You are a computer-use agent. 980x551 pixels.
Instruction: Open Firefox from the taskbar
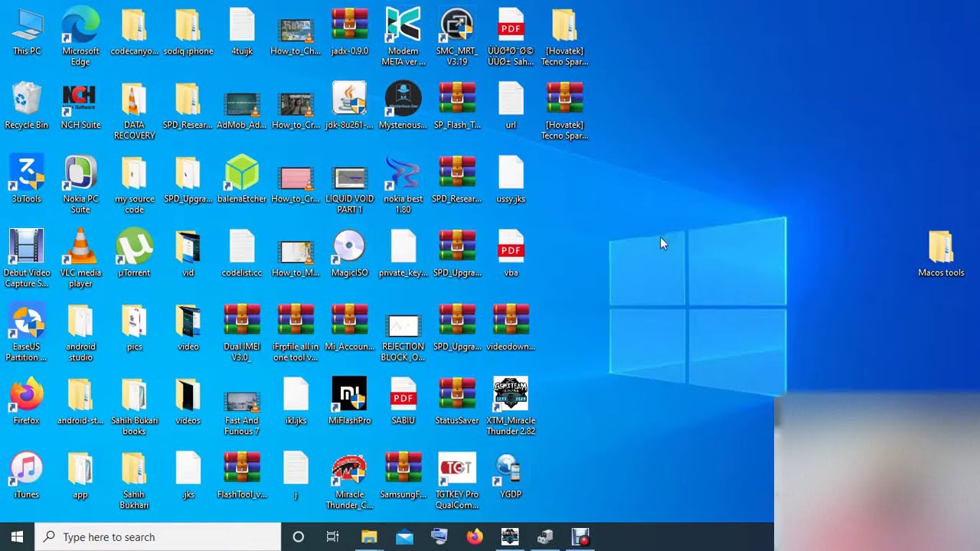(475, 537)
